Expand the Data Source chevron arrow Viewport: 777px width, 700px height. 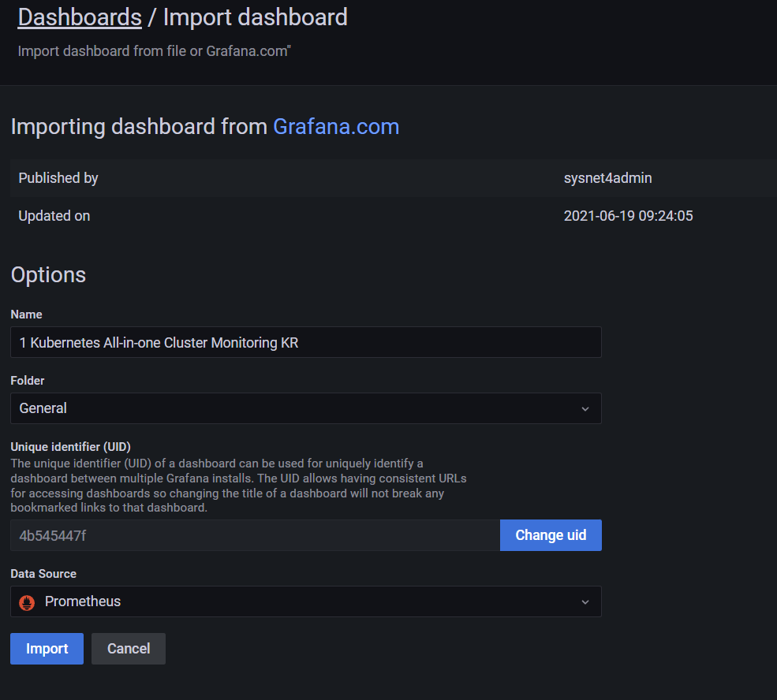point(585,602)
